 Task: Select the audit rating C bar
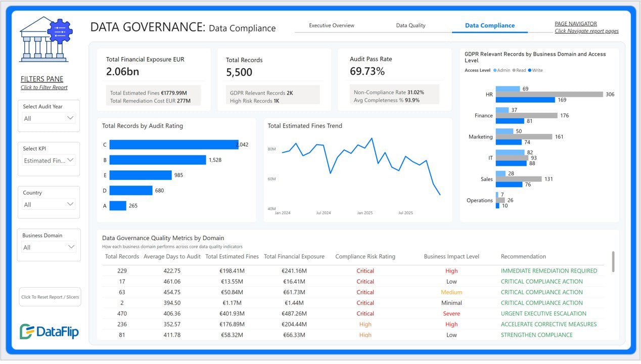click(173, 145)
